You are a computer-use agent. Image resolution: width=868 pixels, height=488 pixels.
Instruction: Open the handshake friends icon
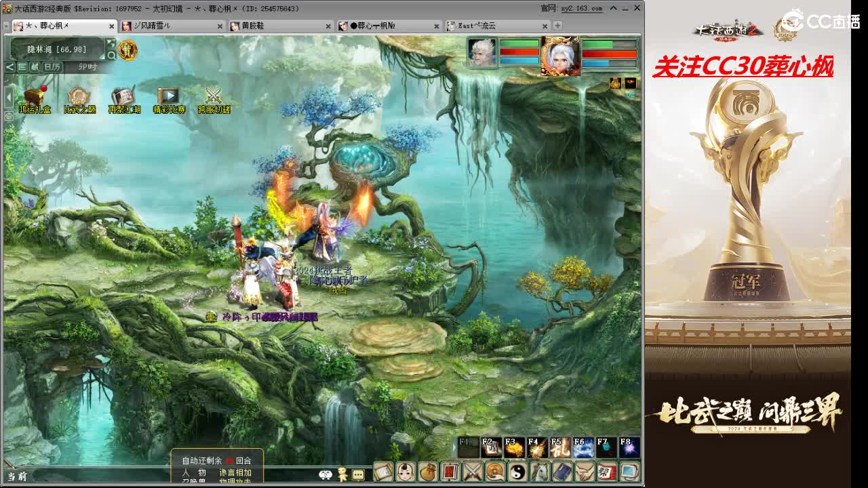(585, 471)
